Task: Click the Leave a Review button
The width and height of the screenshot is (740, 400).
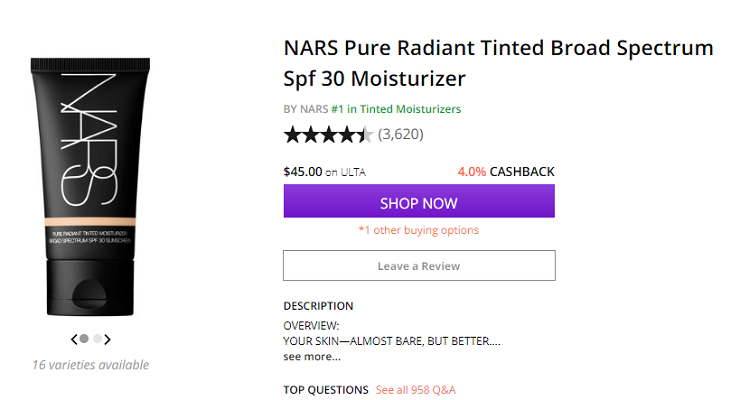Action: [x=419, y=266]
